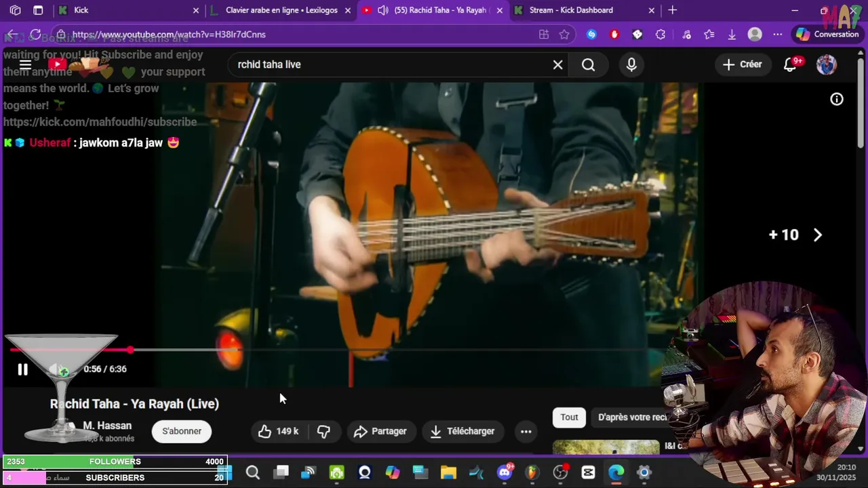Image resolution: width=868 pixels, height=488 pixels.
Task: Run the YouTube search with magnifier icon
Action: pyautogui.click(x=588, y=64)
